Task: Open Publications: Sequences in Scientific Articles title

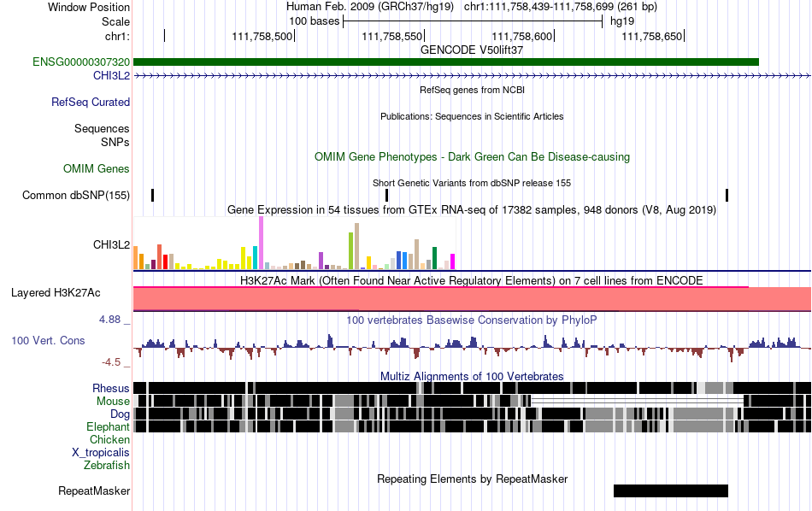Action: pos(472,116)
